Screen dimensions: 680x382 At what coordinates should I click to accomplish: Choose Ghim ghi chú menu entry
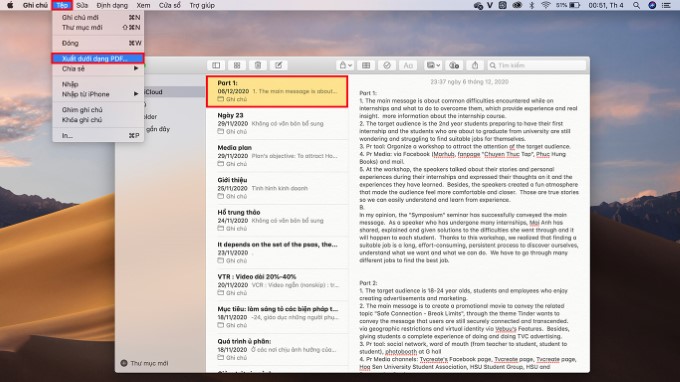pos(98,110)
